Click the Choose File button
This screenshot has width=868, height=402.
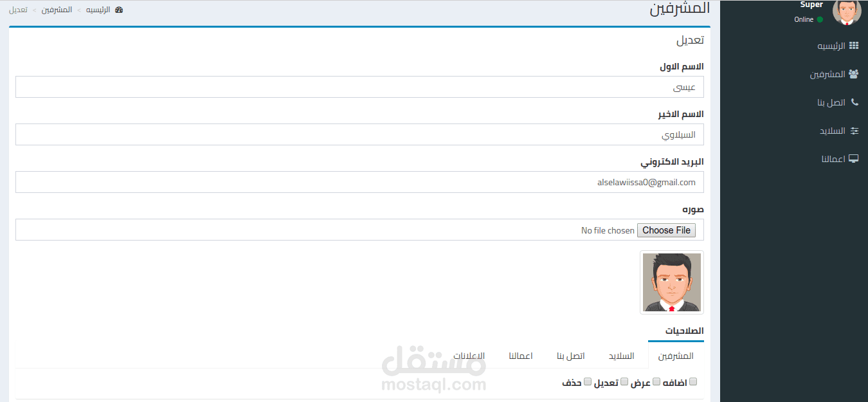[666, 230]
